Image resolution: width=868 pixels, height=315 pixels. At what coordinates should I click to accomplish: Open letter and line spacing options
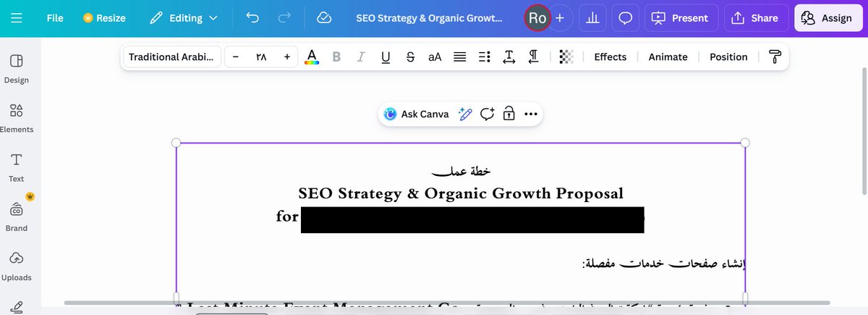click(509, 56)
